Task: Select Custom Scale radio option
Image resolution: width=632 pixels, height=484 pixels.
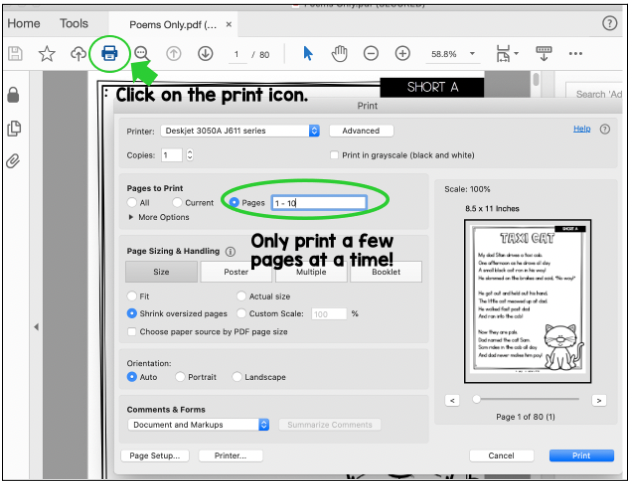Action: (x=241, y=314)
